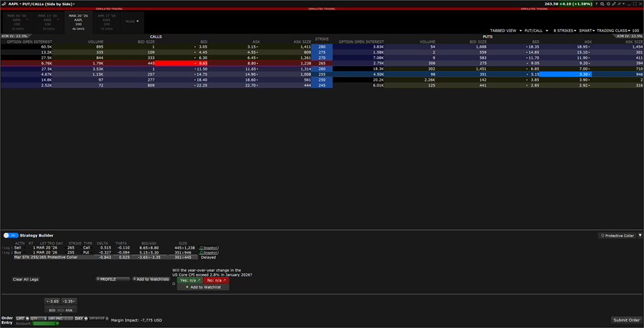Expand the Protective Collar strategy arrow
Screen dimensions: 644x328
click(640, 236)
